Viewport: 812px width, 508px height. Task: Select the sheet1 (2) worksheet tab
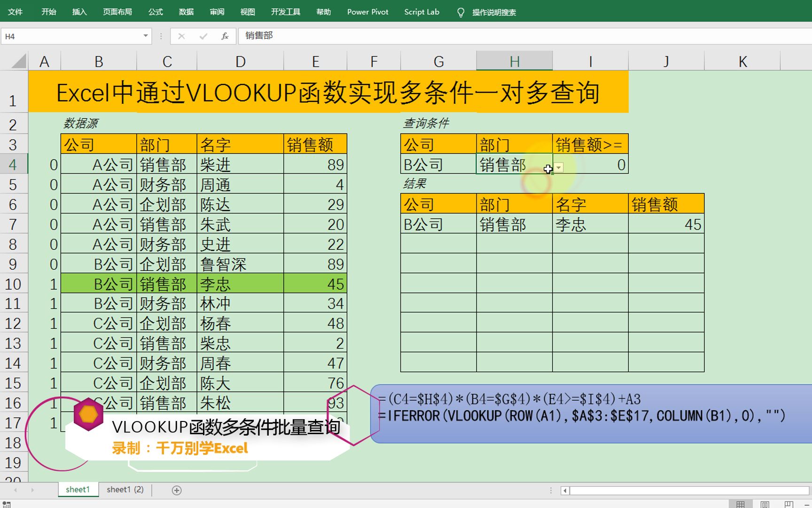125,489
